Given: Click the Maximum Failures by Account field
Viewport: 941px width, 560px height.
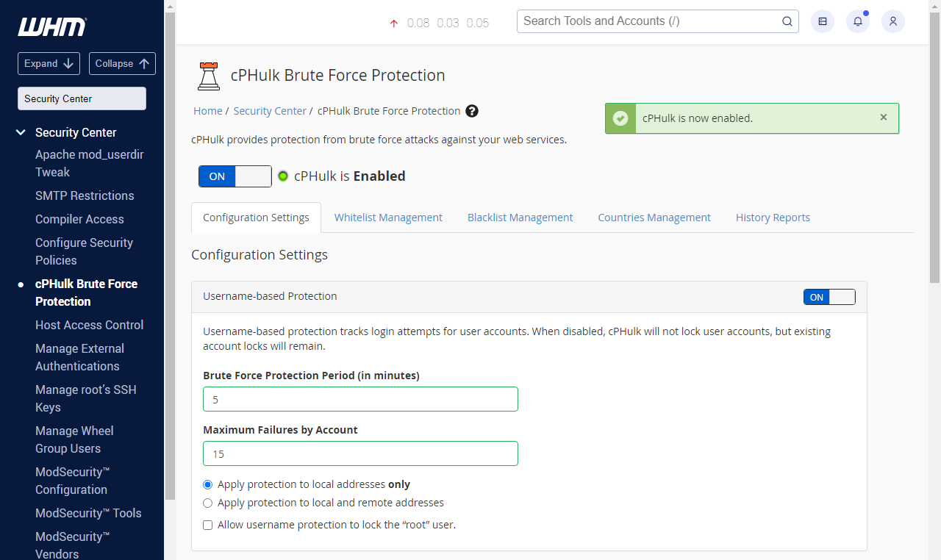Looking at the screenshot, I should [x=360, y=453].
